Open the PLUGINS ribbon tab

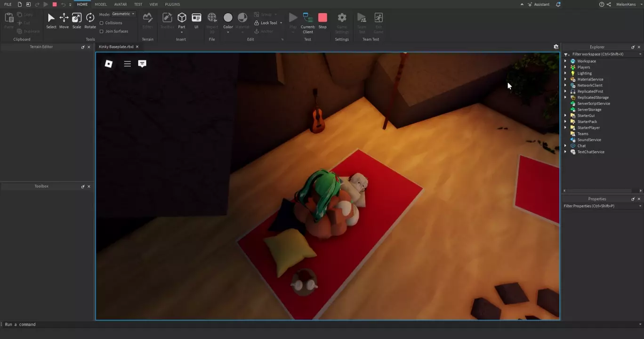click(172, 4)
